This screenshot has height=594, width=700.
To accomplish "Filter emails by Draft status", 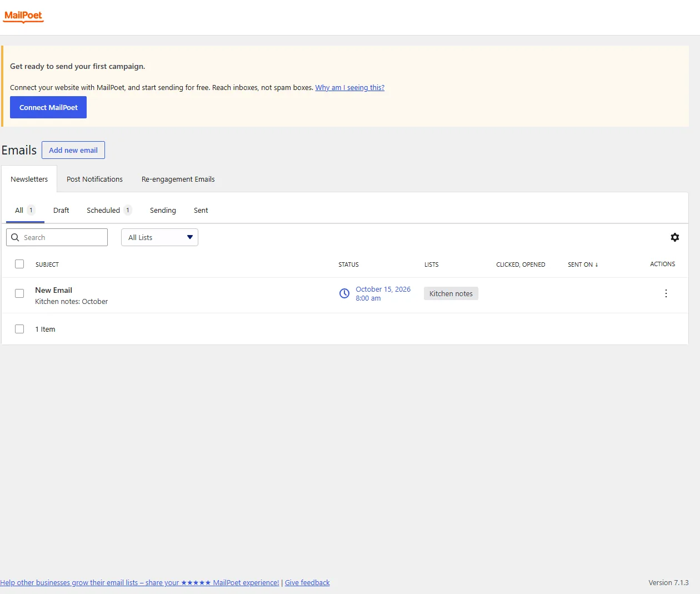I will 61,210.
